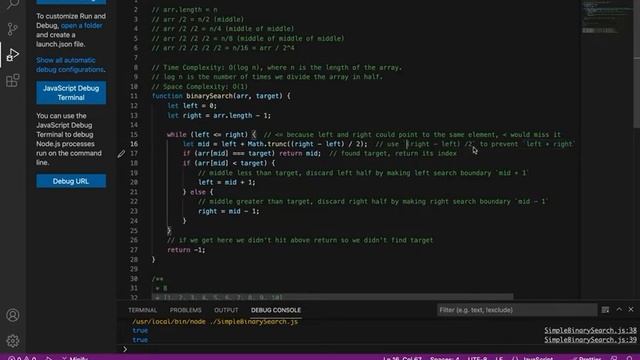Screen dimensions: 640x360
Task: Open 'Show all automatic debug configurations' link
Action: 70,65
